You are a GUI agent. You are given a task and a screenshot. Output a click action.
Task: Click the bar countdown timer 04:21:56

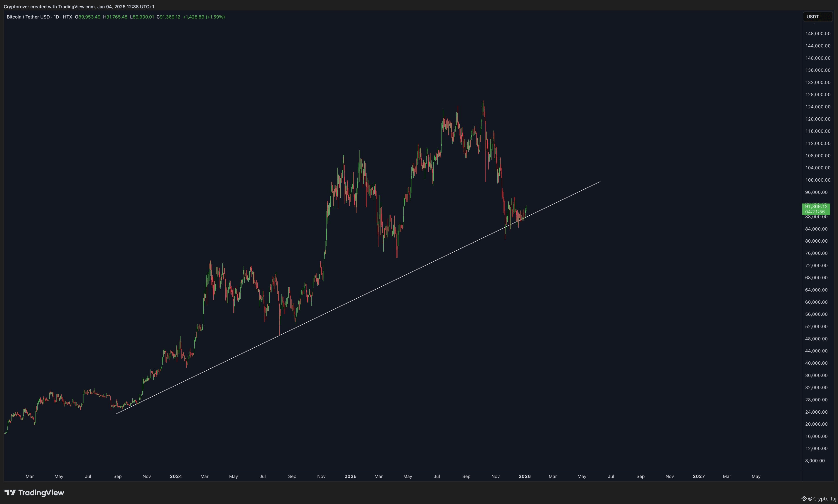pyautogui.click(x=815, y=212)
